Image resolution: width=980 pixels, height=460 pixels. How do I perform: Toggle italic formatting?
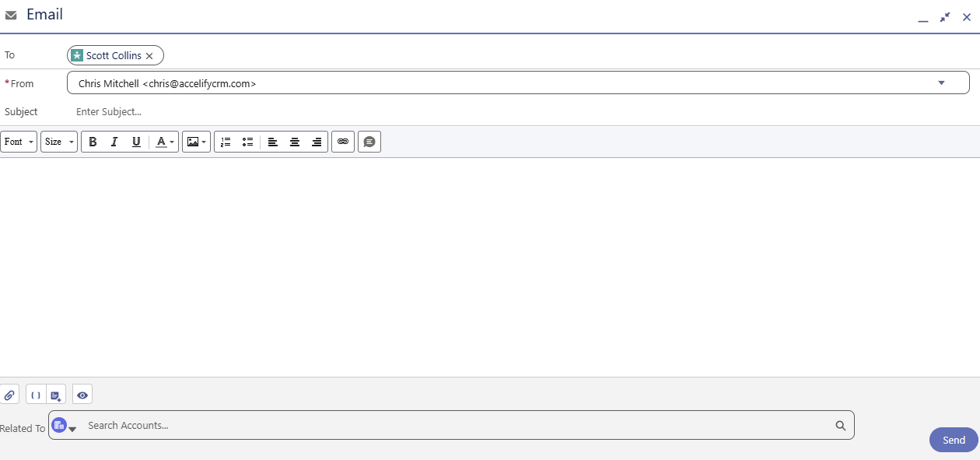pos(114,142)
